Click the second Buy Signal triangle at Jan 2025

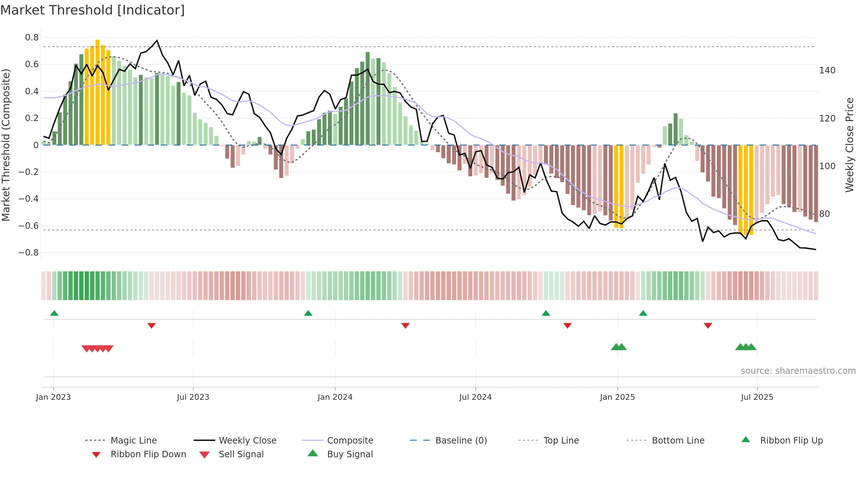622,347
